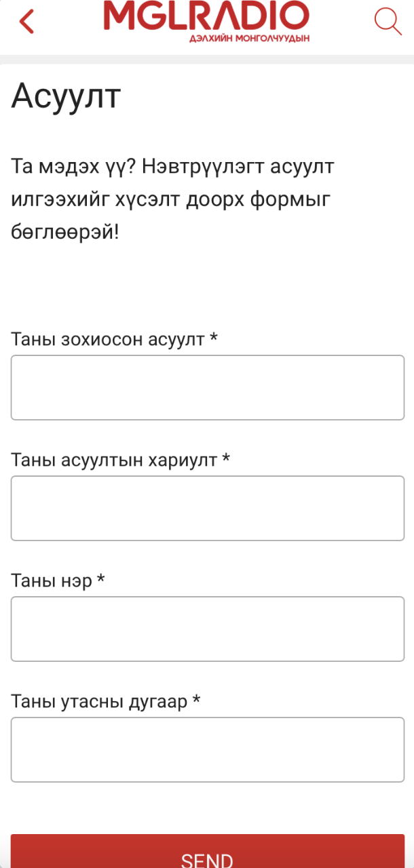Click the 'Таны утасны дугаар' label

[99, 701]
